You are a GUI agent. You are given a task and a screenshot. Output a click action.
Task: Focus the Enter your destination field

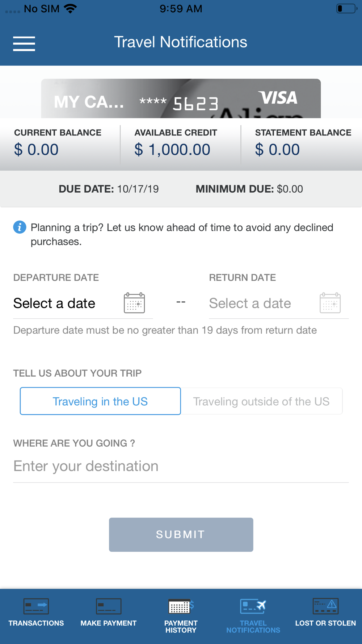pyautogui.click(x=181, y=466)
